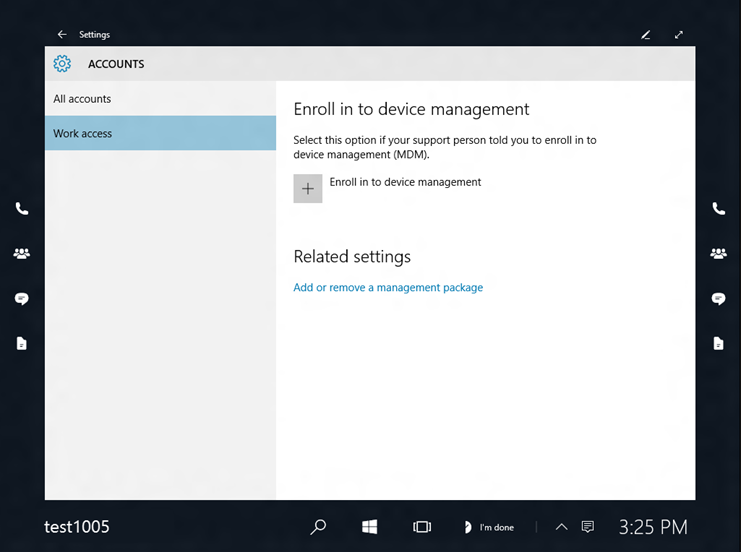Open Add or remove a management package

coord(388,288)
